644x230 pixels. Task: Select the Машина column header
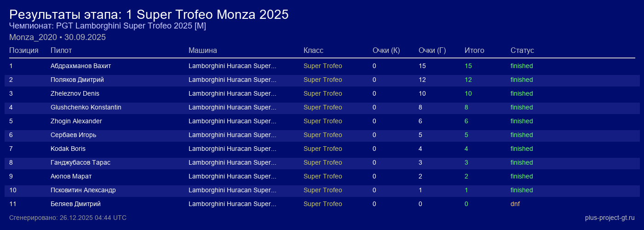202,50
